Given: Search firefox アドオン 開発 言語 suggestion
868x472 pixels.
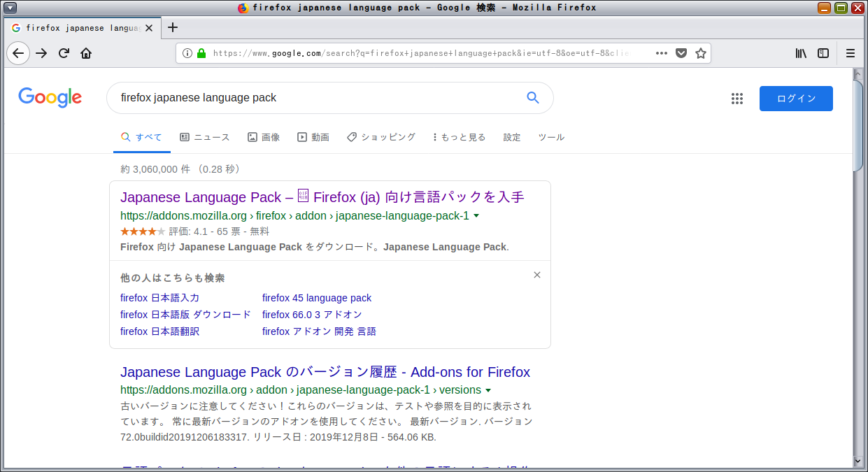Looking at the screenshot, I should [319, 331].
